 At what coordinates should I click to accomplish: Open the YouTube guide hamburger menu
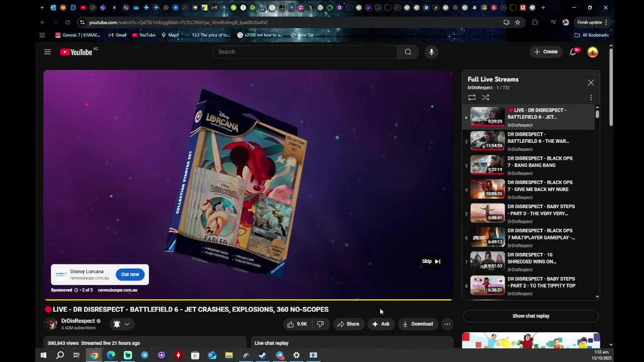pyautogui.click(x=47, y=52)
